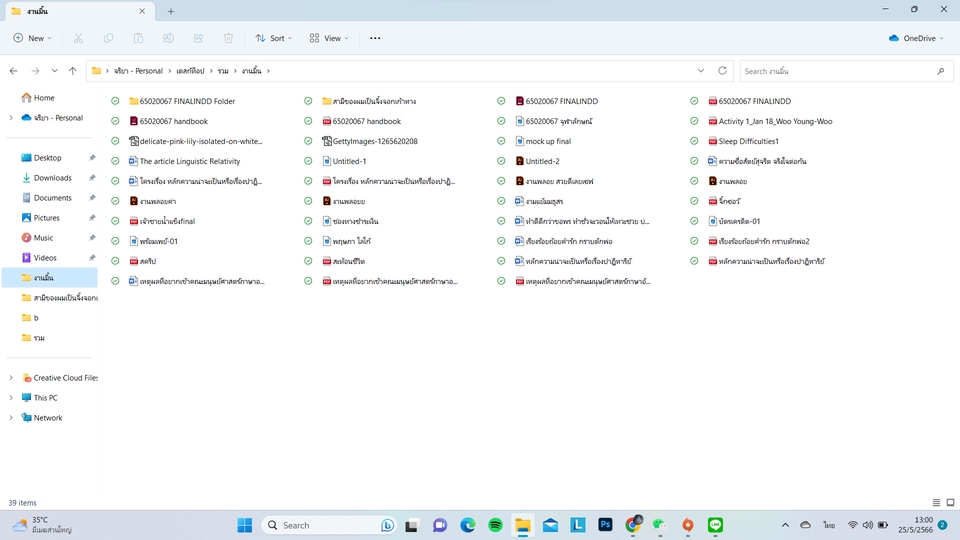Go forward with the forward arrow
This screenshot has width=960, height=540.
pyautogui.click(x=36, y=71)
